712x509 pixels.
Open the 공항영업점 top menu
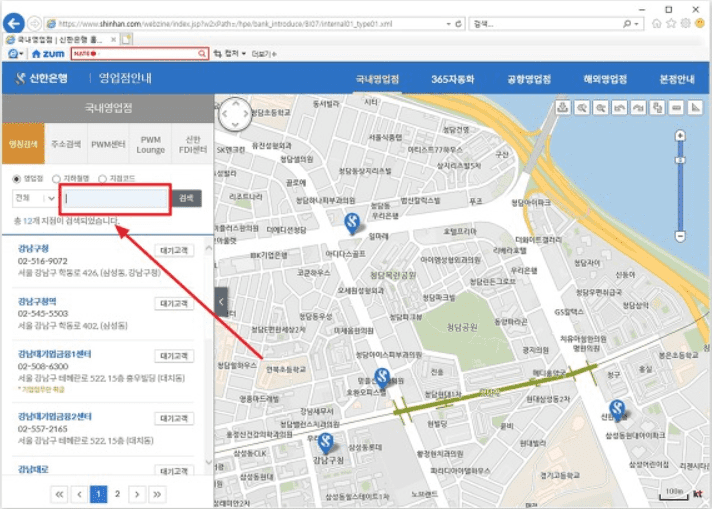point(529,79)
